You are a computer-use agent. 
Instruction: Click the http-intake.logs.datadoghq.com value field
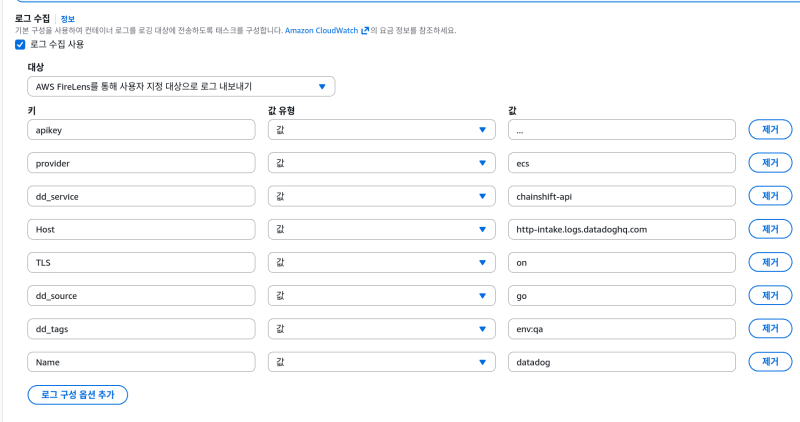tap(622, 229)
